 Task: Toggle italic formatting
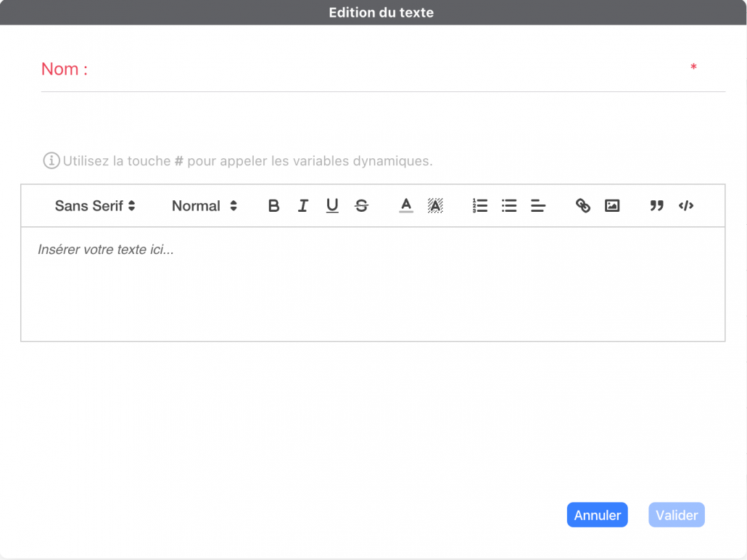(x=302, y=206)
